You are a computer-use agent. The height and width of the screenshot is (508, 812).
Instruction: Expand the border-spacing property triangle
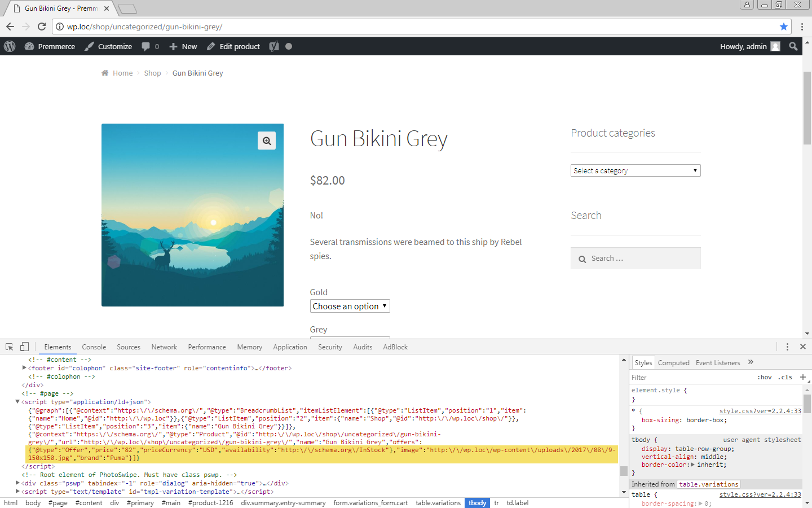pyautogui.click(x=700, y=503)
